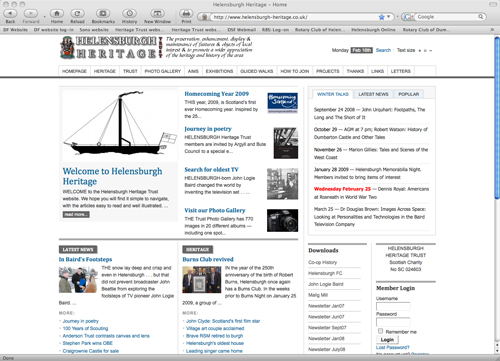This screenshot has width=500, height=361.
Task: Increase text size with the plus control
Action: [x=420, y=51]
